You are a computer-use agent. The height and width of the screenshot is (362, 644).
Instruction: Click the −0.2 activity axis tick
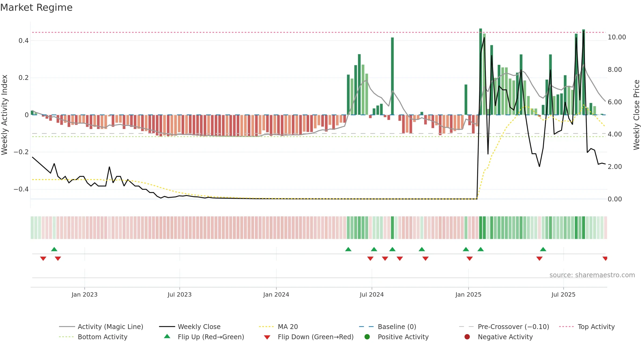[x=21, y=152]
